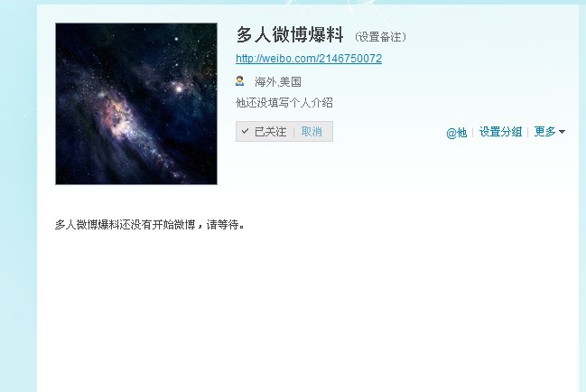Image resolution: width=586 pixels, height=392 pixels.
Task: Open the 更多 dropdown menu
Action: point(549,132)
